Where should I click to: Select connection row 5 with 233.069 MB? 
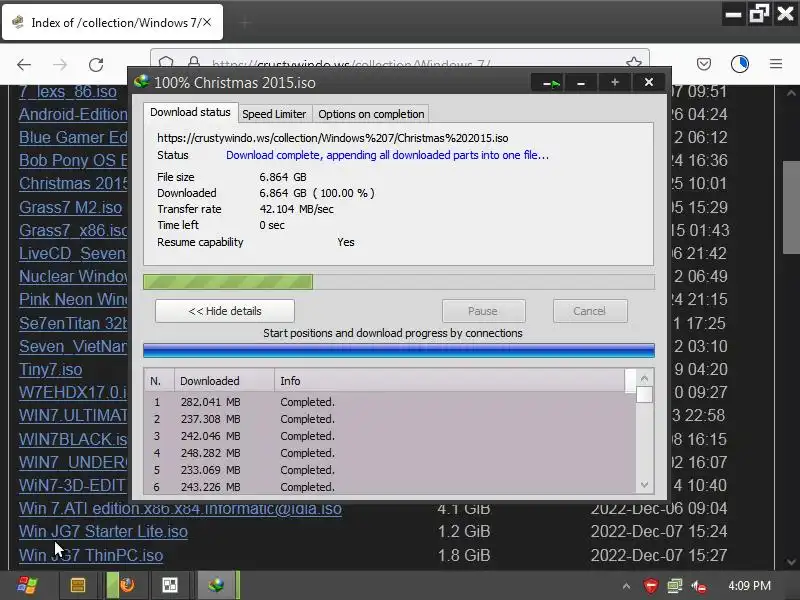pyautogui.click(x=390, y=470)
